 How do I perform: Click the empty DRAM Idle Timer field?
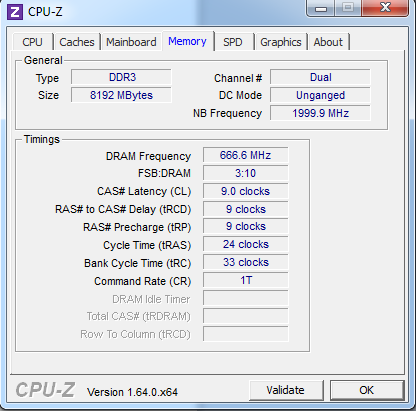coord(246,298)
